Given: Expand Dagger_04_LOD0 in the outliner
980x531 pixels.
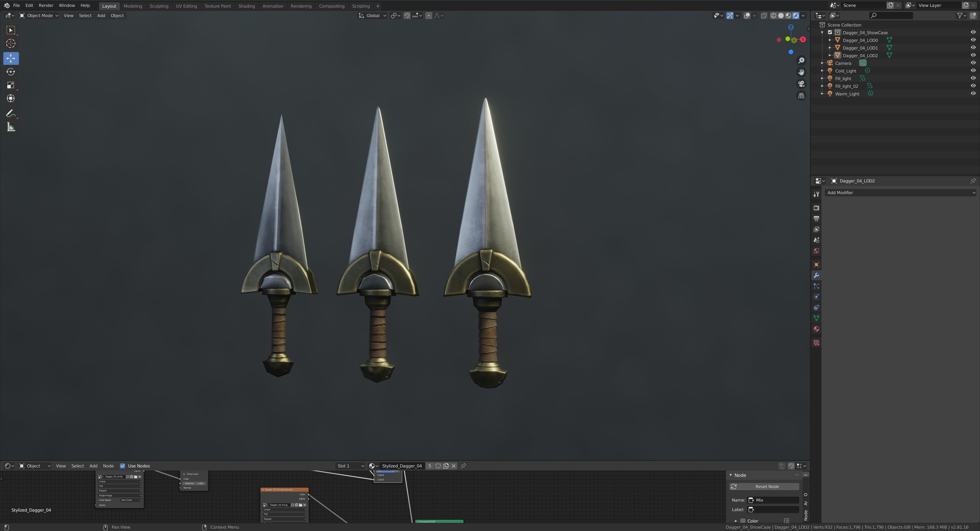Looking at the screenshot, I should point(830,40).
